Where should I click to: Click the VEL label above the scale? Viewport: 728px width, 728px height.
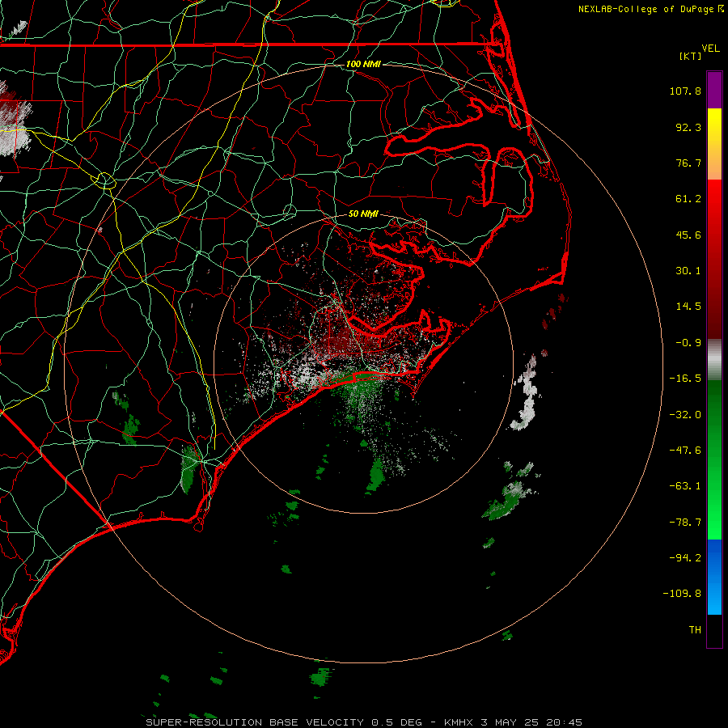point(711,49)
